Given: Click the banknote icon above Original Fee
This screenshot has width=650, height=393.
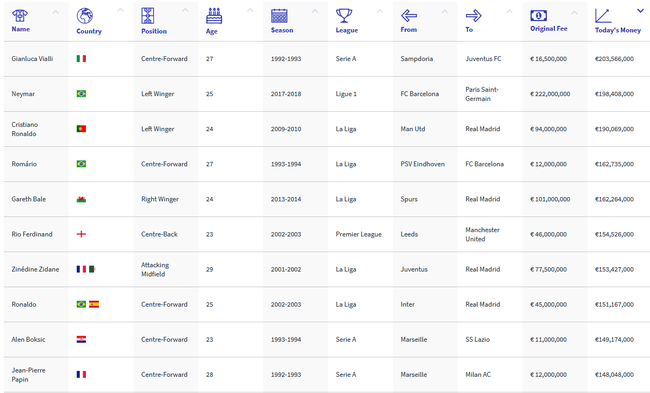Looking at the screenshot, I should click(538, 15).
